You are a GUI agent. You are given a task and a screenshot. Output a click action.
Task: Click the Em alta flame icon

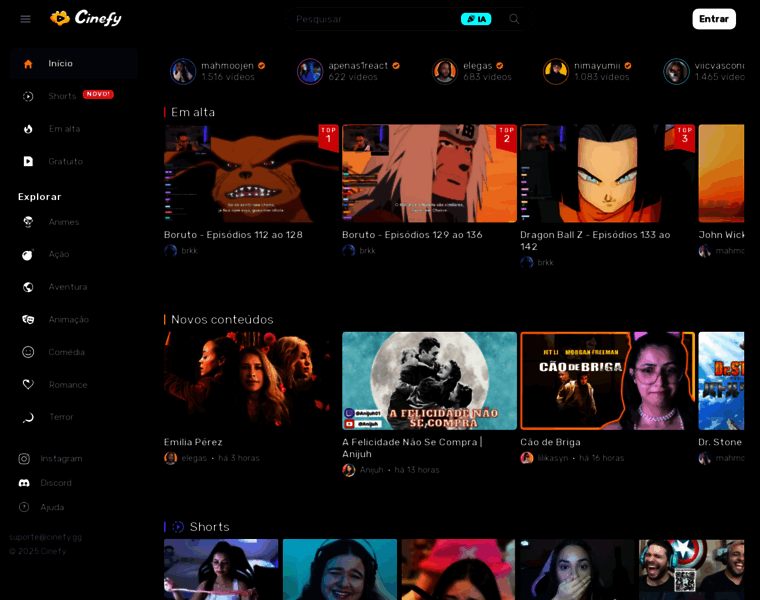pyautogui.click(x=28, y=129)
